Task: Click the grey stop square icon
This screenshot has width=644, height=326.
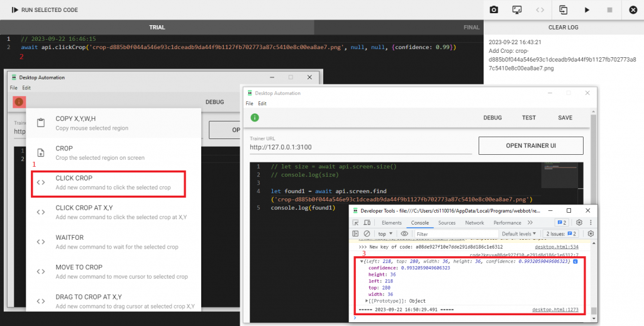Action: click(610, 10)
